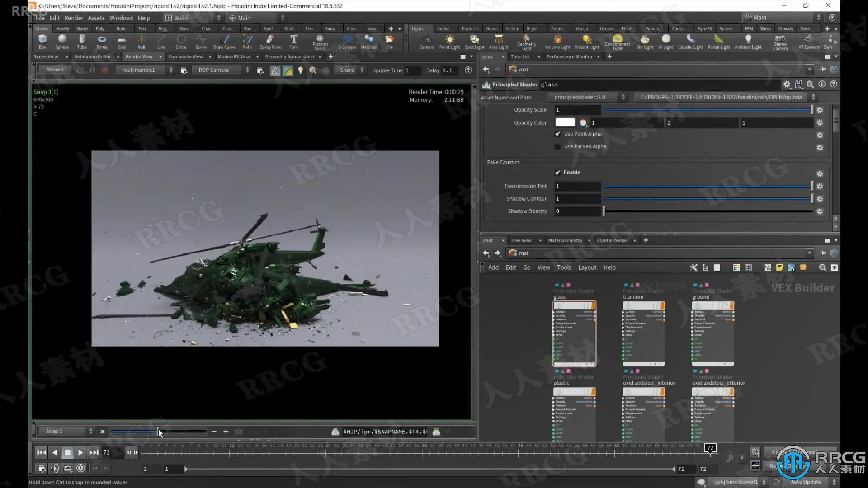Select the Spray Paint tool
The height and width of the screenshot is (488, 868).
[270, 41]
